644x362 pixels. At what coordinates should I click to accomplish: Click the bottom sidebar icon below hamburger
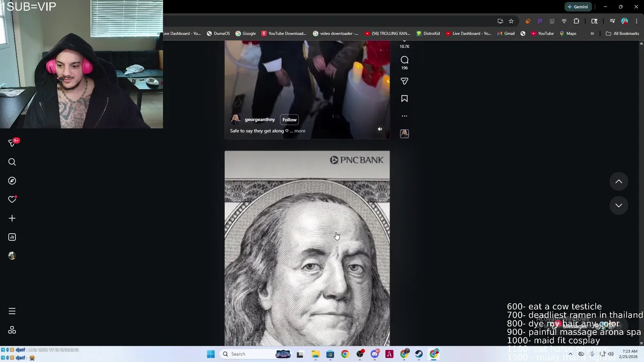click(x=12, y=330)
